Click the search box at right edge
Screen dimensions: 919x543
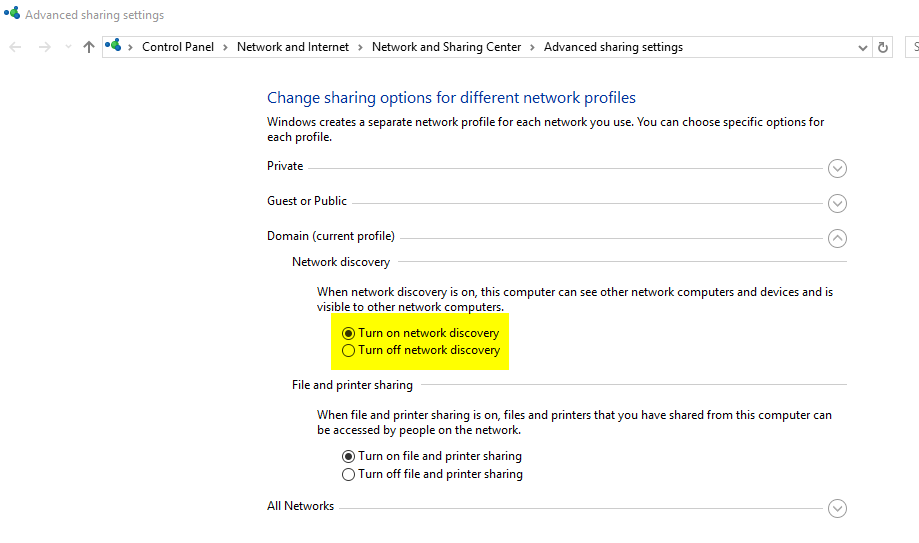(x=912, y=47)
